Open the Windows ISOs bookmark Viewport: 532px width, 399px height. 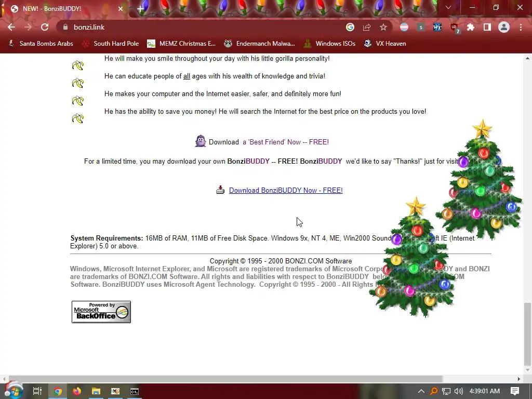click(330, 44)
